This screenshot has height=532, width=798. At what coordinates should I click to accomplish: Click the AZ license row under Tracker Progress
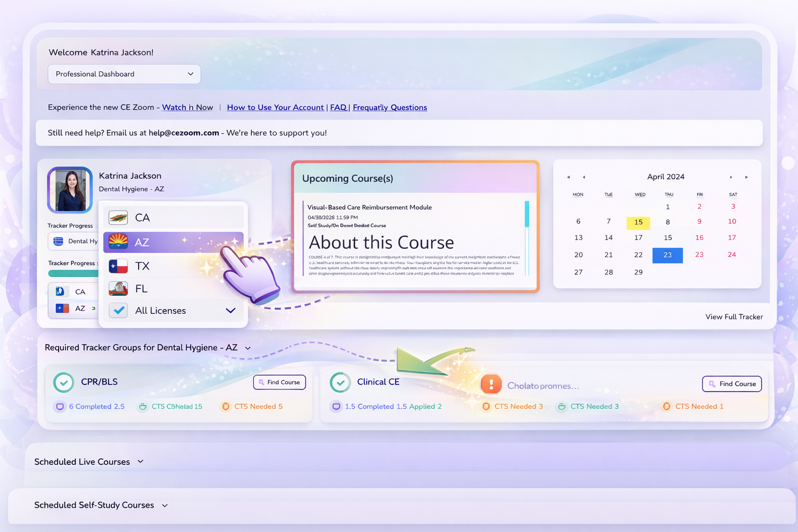coord(73,308)
